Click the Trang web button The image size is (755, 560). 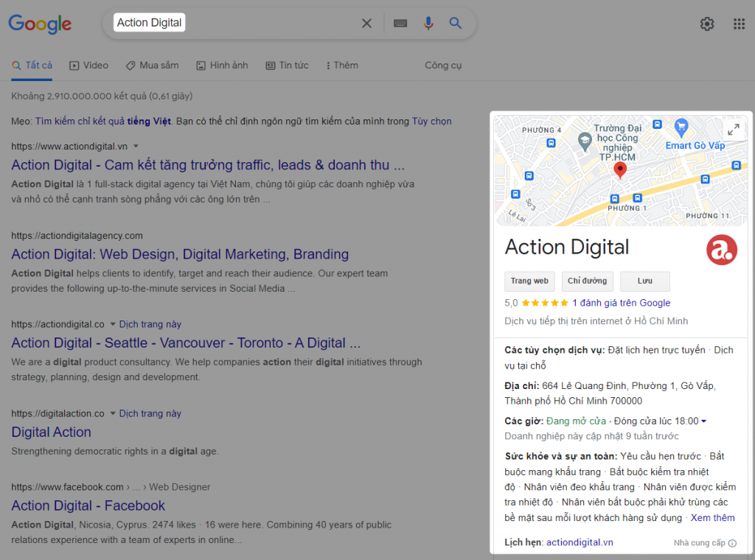tap(529, 281)
